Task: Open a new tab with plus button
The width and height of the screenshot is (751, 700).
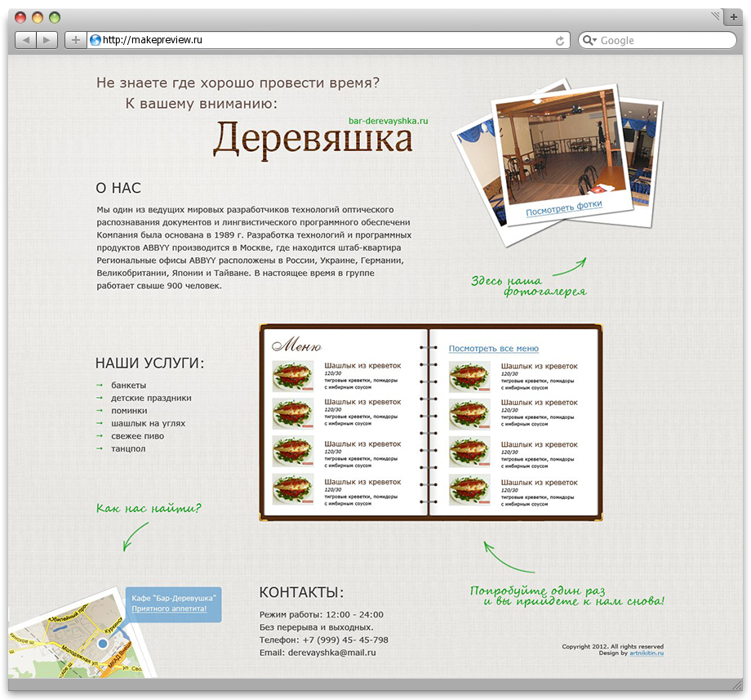Action: [x=733, y=17]
